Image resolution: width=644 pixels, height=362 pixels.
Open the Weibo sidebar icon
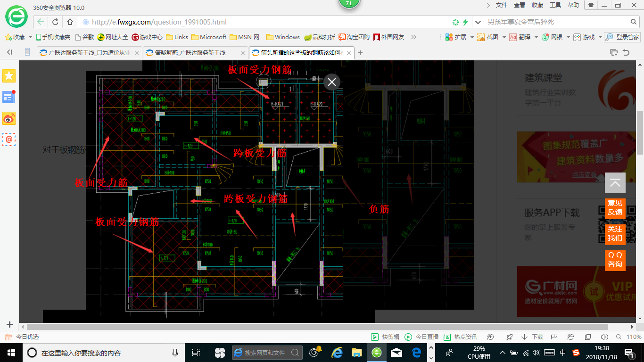point(9,118)
